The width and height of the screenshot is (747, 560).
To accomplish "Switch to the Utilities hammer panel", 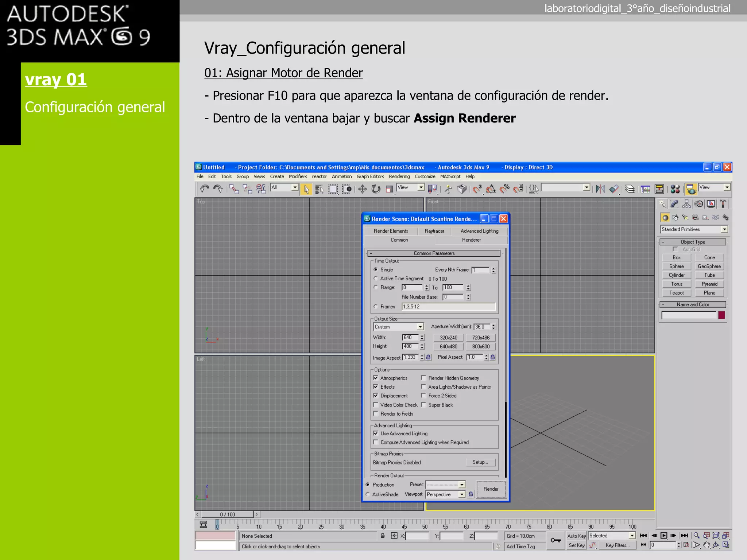I will click(723, 204).
